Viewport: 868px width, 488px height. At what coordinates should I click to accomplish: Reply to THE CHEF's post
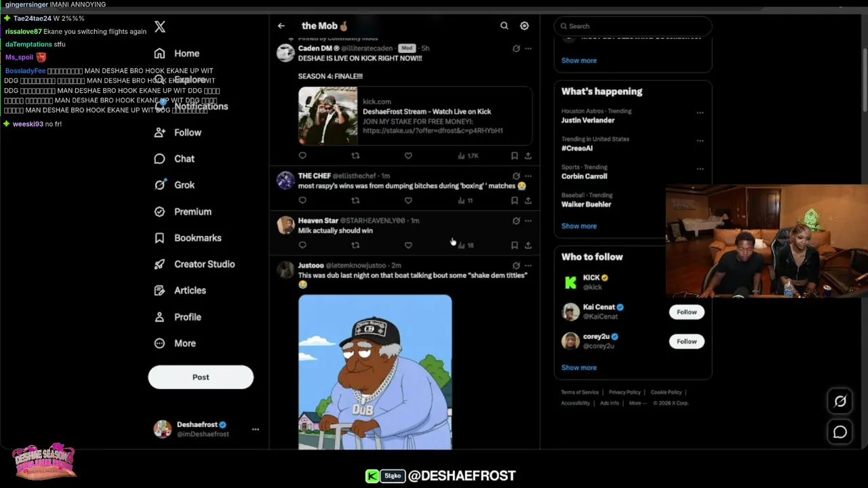[302, 201]
